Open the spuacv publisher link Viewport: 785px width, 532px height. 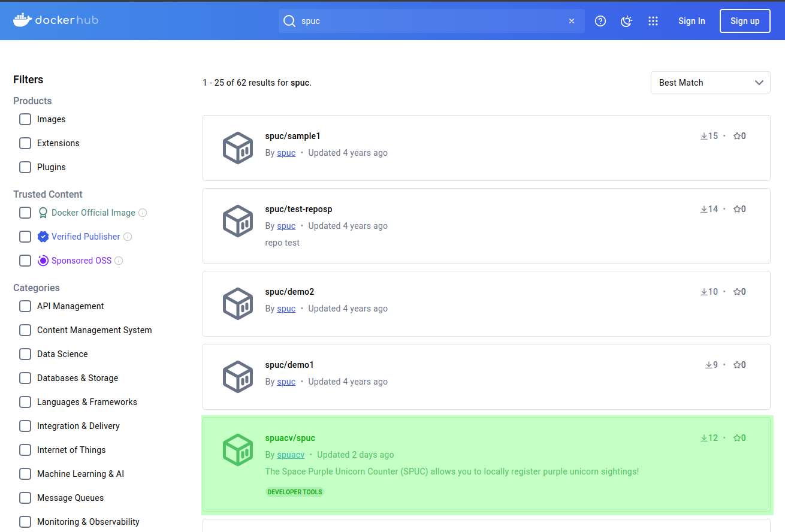click(x=291, y=455)
